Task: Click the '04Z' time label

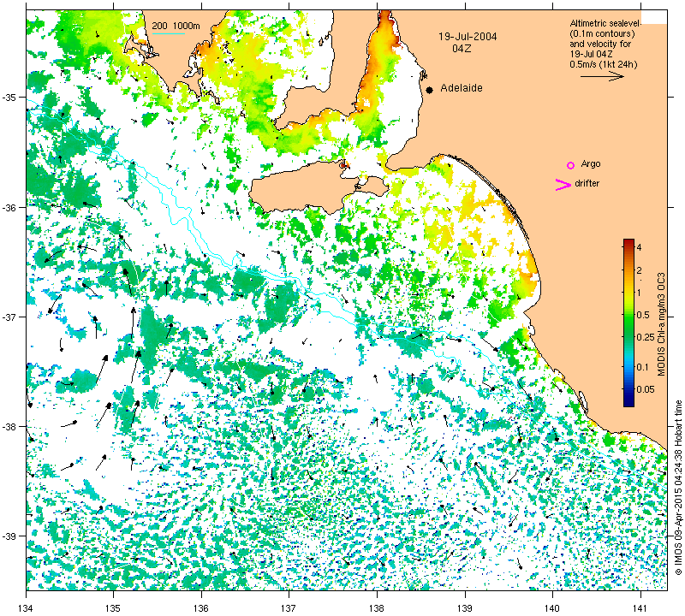Action: point(462,49)
